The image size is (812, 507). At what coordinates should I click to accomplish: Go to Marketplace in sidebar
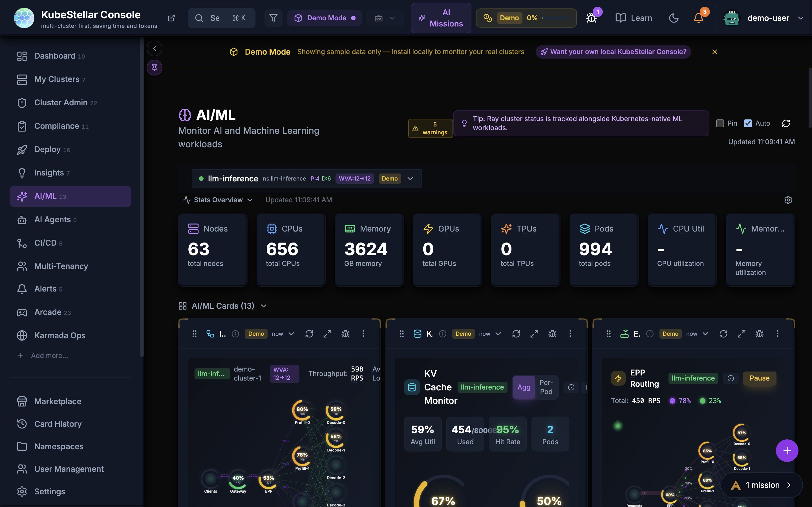pos(58,401)
